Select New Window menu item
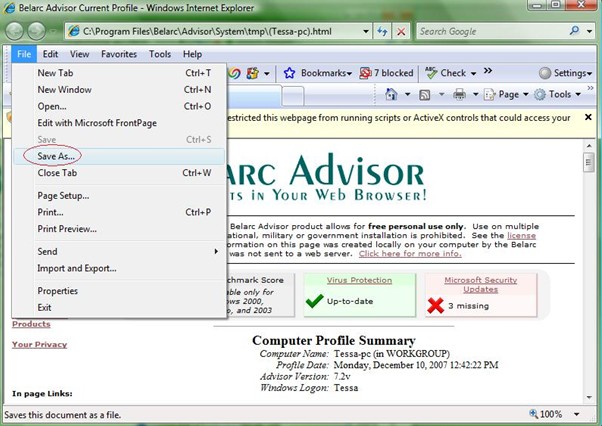 pos(119,89)
